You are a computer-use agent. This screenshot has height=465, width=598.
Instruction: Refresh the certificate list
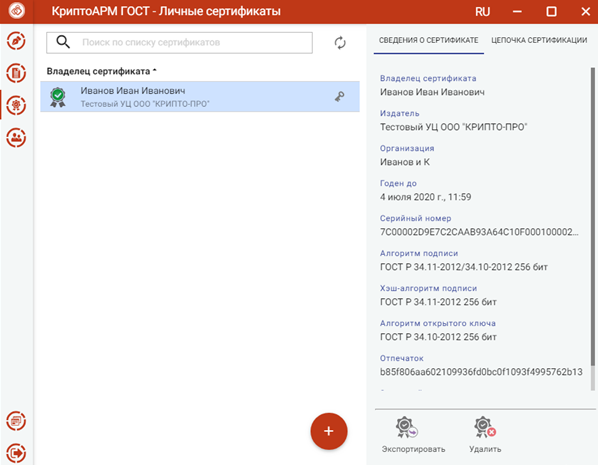pos(340,43)
